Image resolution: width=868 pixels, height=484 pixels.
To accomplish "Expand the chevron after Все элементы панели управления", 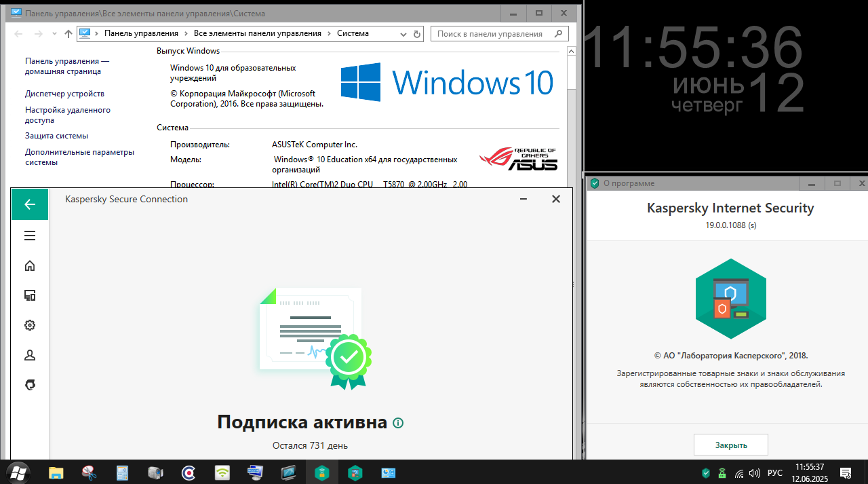I will coord(330,33).
